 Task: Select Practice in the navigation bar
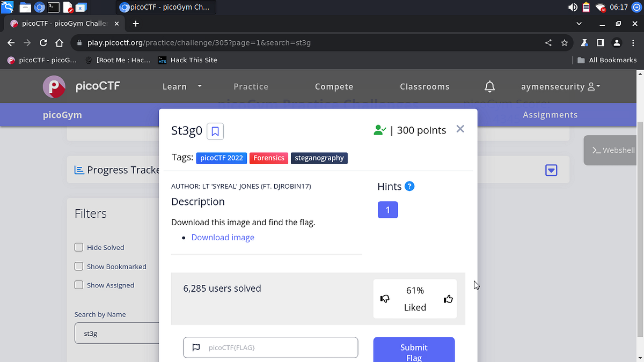click(251, 86)
